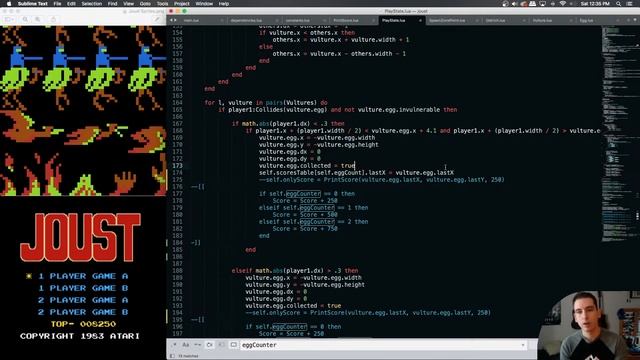Open the Apple menu
Image resolution: width=640 pixels, height=360 pixels.
pyautogui.click(x=9, y=4)
